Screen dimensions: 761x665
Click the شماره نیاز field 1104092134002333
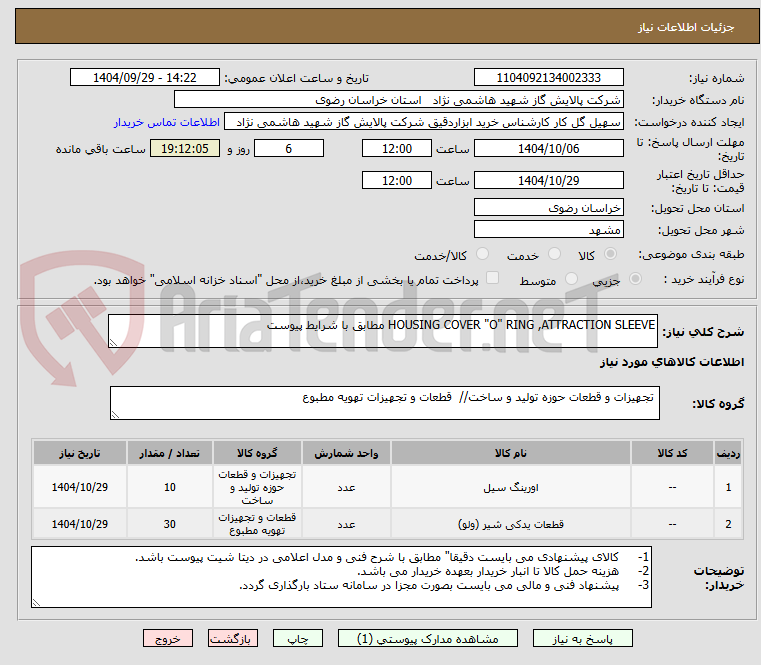[x=548, y=77]
